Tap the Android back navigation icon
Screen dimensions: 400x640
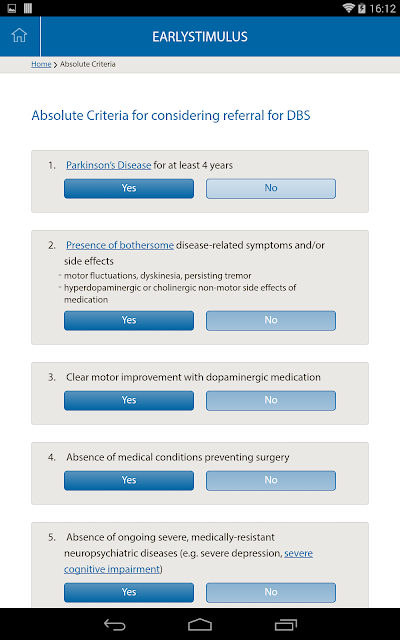coord(115,624)
